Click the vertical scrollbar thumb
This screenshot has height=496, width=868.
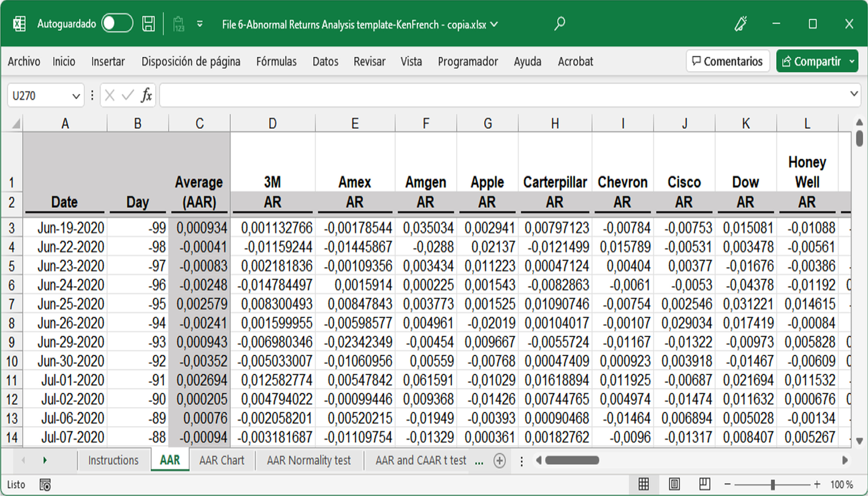(859, 138)
